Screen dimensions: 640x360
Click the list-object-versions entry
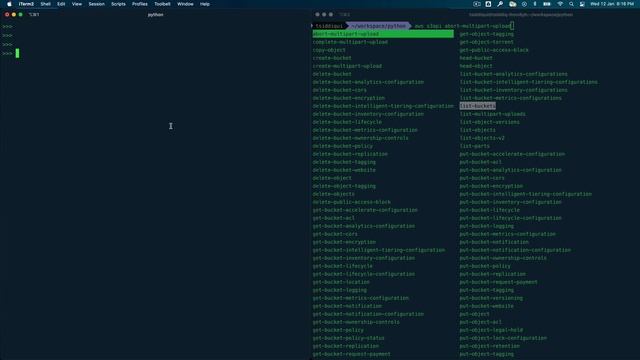click(490, 122)
